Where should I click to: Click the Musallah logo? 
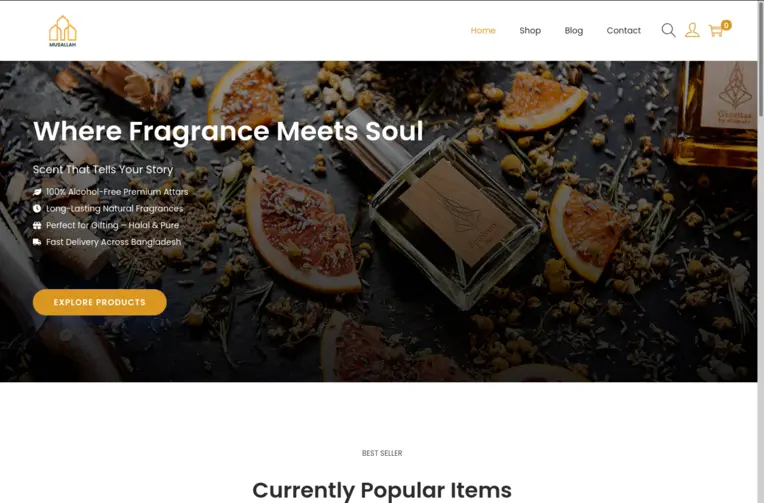tap(63, 31)
